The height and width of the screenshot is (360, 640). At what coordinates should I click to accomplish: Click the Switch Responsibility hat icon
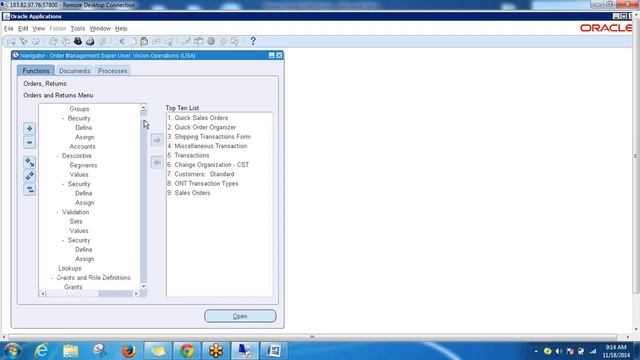[78, 41]
